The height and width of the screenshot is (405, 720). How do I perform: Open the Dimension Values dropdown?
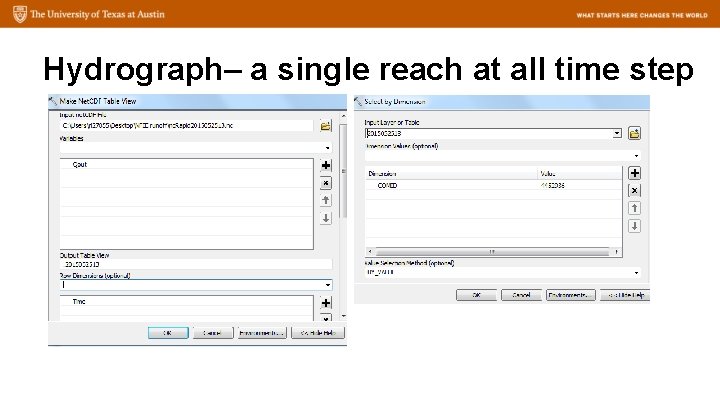pos(636,156)
